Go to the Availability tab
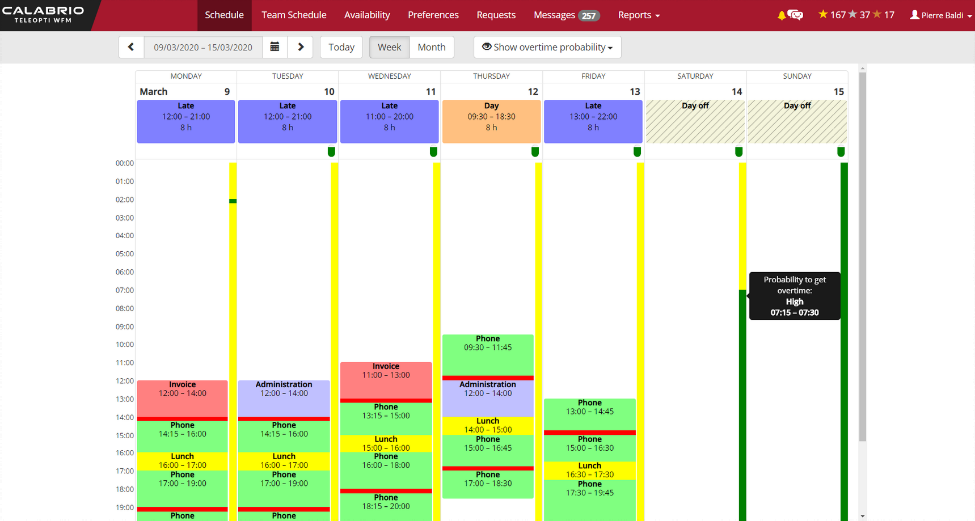Screen dimensions: 975x521 pos(367,15)
